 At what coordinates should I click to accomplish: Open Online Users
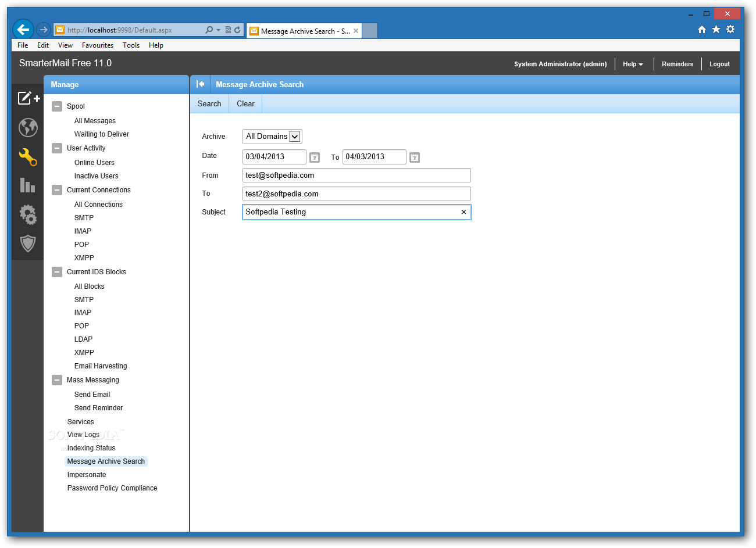tap(94, 163)
